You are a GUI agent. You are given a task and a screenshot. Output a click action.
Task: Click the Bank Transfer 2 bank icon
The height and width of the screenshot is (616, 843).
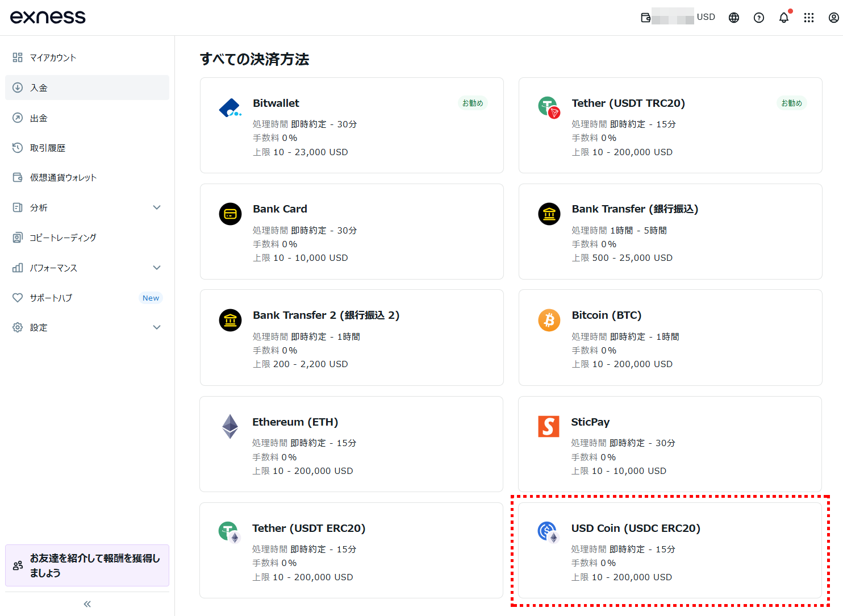click(x=230, y=320)
